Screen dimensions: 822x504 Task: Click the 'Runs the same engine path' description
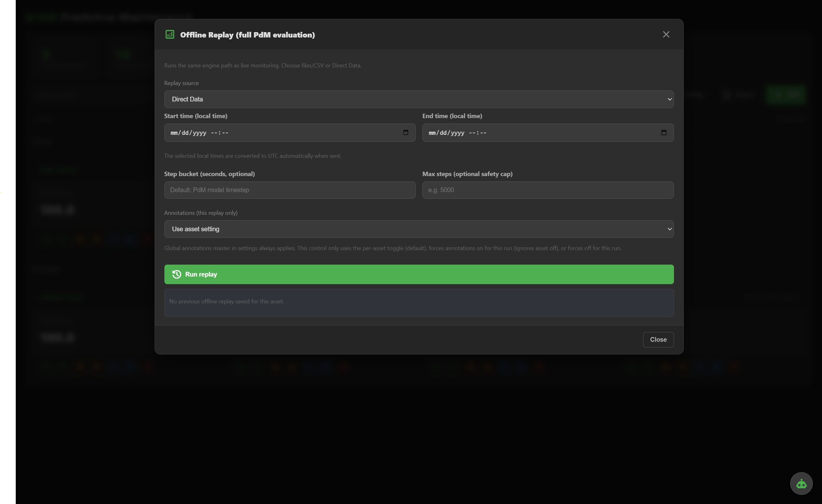pyautogui.click(x=263, y=66)
